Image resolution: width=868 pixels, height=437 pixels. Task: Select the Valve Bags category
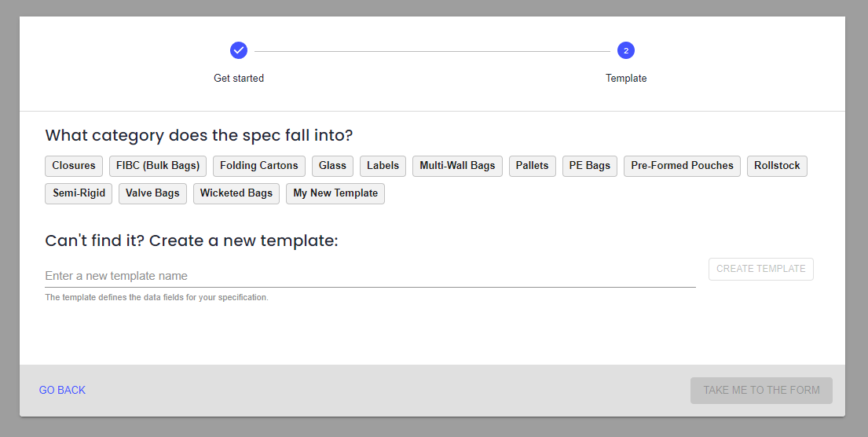click(153, 194)
